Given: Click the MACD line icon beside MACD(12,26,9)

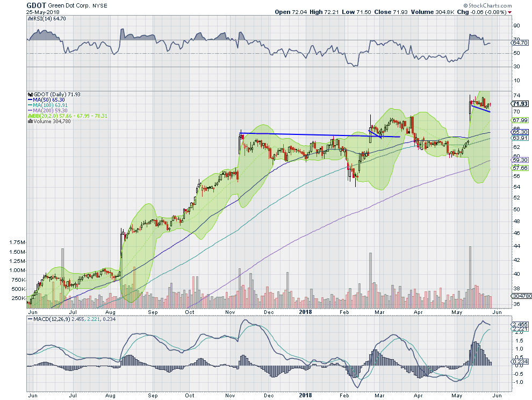Looking at the screenshot, I should pos(30,319).
